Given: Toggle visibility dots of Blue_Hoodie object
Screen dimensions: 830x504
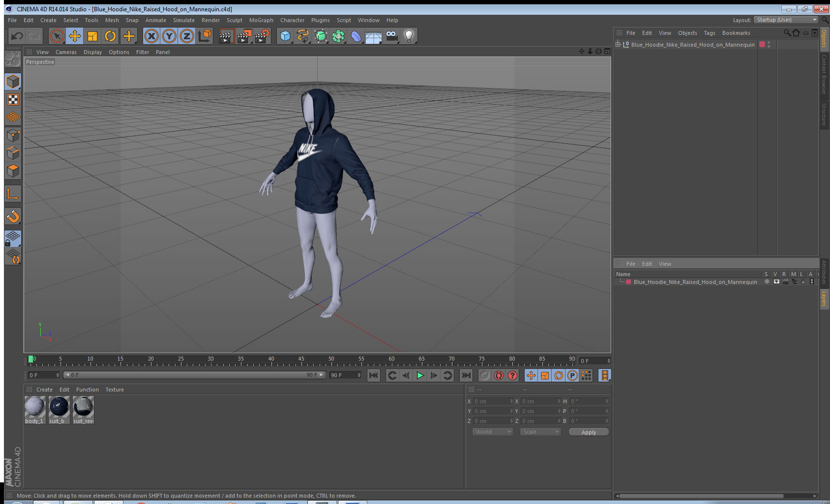Looking at the screenshot, I should click(769, 44).
